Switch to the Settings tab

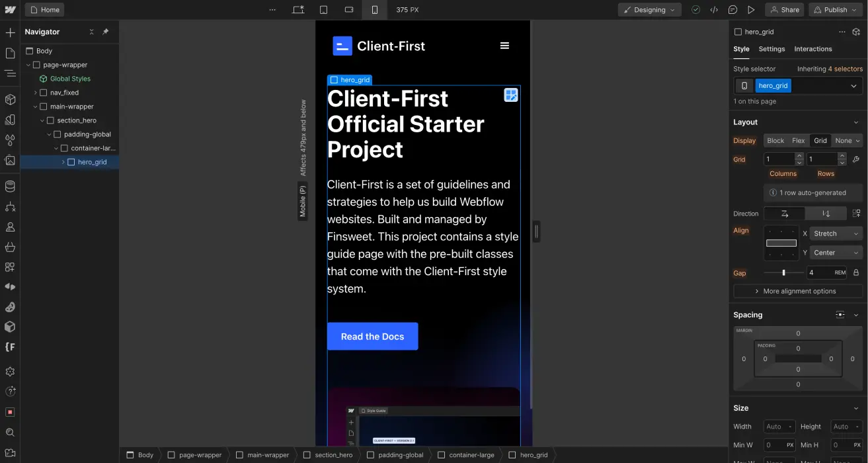[x=771, y=49]
